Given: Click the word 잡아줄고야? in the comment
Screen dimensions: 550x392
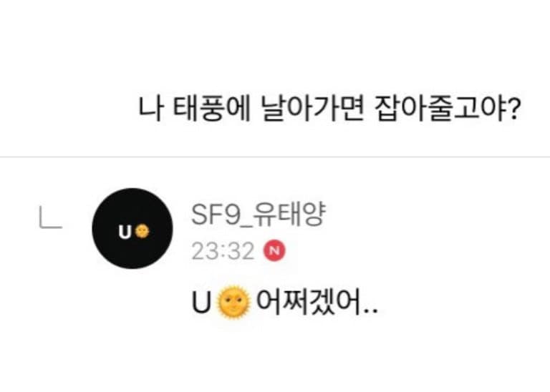Looking at the screenshot, I should tap(447, 109).
